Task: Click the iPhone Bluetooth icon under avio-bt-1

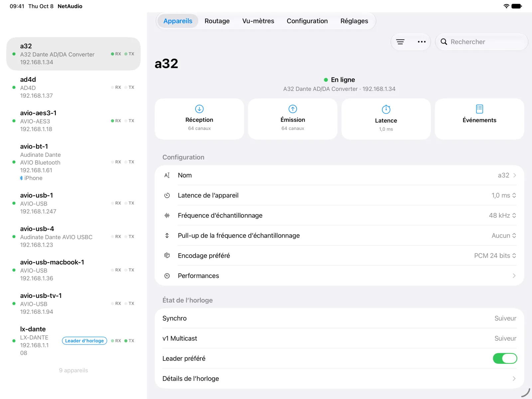Action: (21, 178)
